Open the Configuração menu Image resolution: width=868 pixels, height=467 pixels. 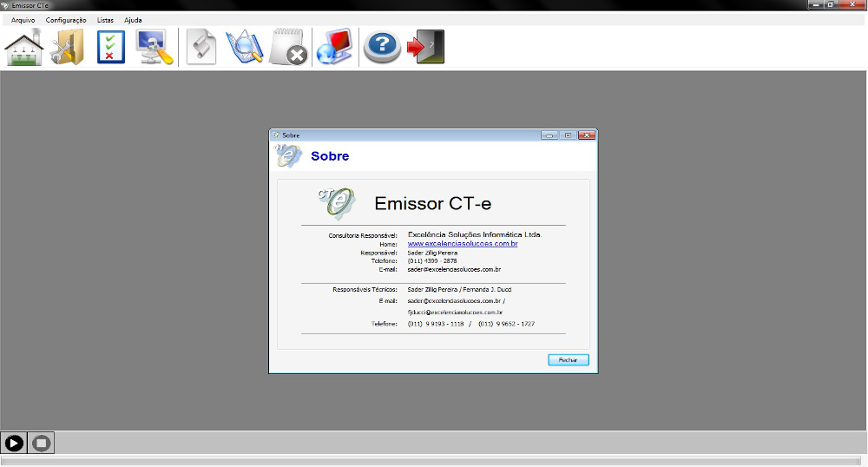[66, 19]
